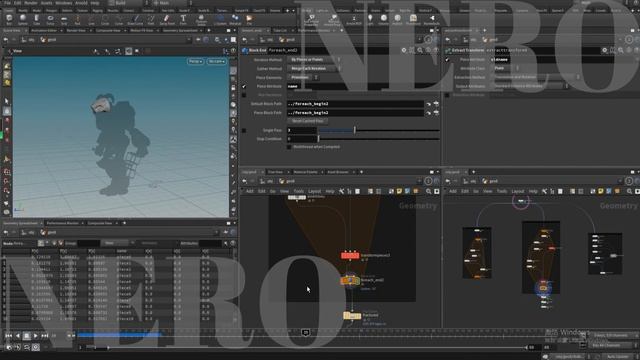Select the Torus shelf tool

pos(50,19)
